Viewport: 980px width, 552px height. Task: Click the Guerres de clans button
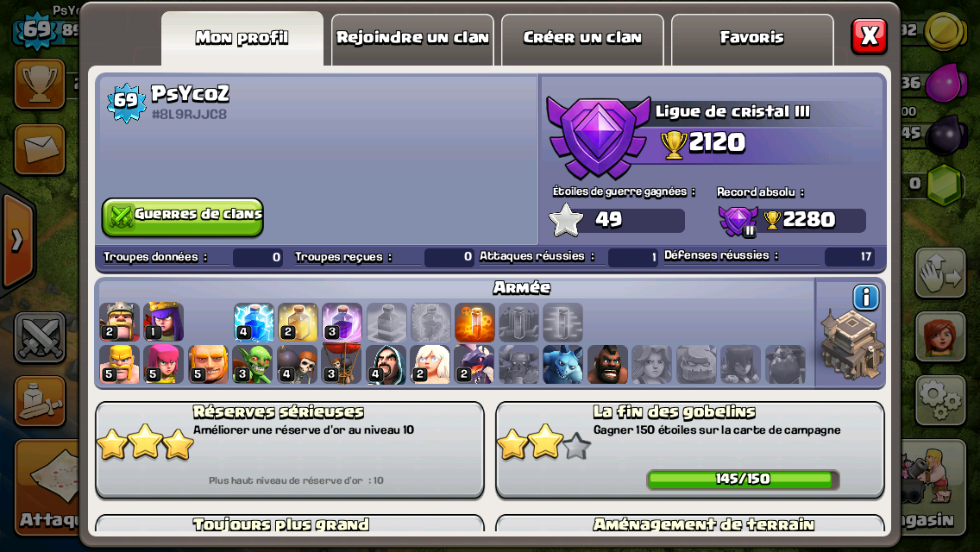tap(183, 217)
